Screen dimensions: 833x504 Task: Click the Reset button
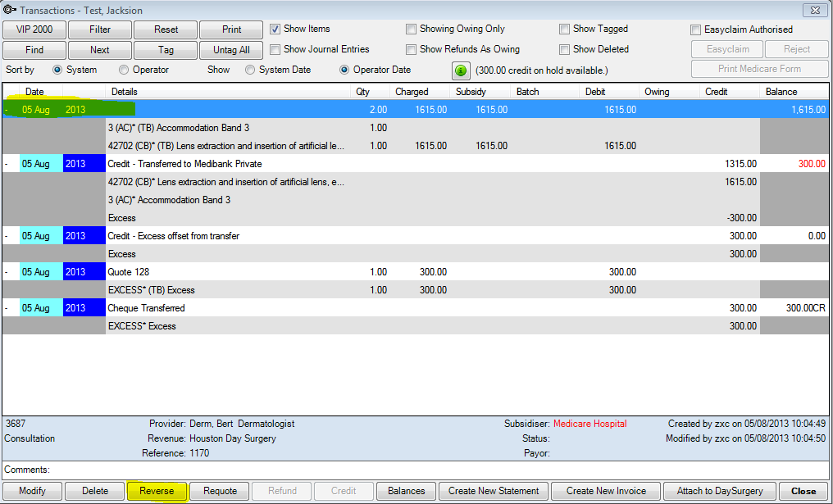coord(166,30)
